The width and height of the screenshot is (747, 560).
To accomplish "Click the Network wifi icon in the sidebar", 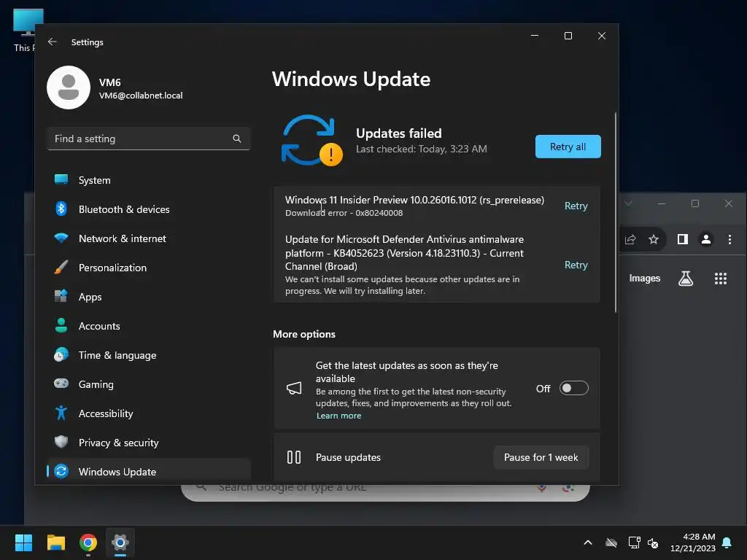I will tap(61, 238).
